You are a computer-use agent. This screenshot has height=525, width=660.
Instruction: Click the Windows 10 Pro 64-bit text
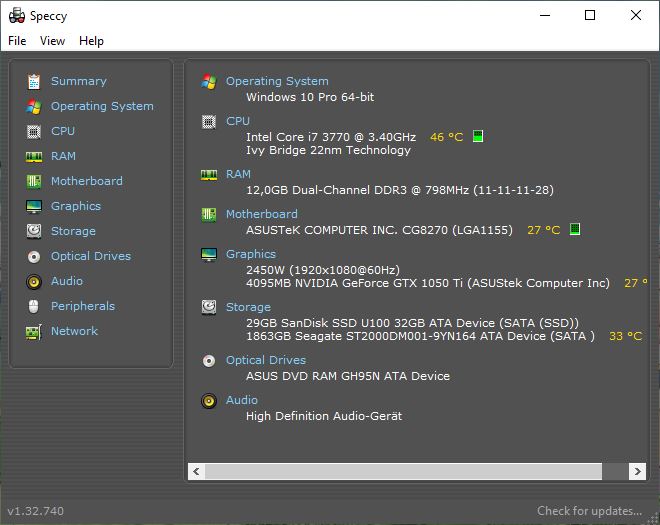(310, 97)
